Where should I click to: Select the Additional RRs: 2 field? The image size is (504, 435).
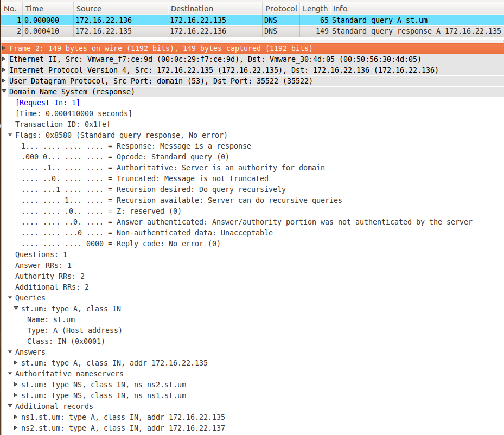[x=52, y=287]
